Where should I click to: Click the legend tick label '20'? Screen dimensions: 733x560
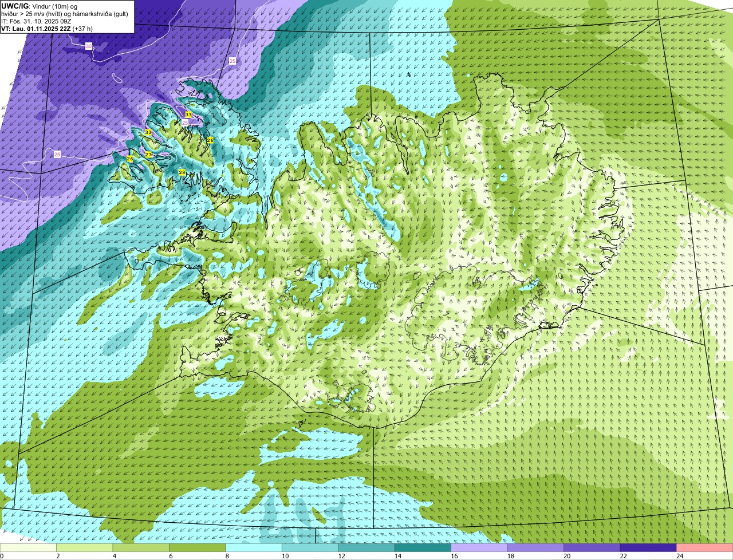pyautogui.click(x=566, y=556)
